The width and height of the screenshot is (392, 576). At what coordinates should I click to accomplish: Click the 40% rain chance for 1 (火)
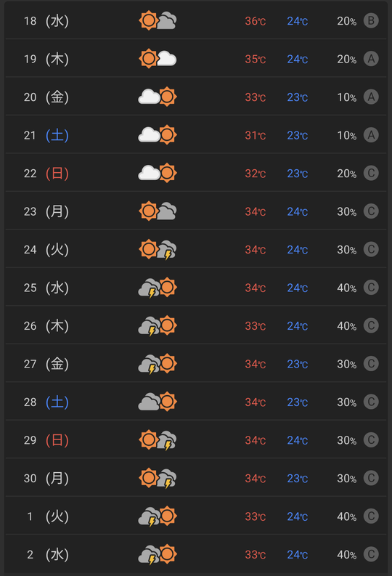coord(346,516)
